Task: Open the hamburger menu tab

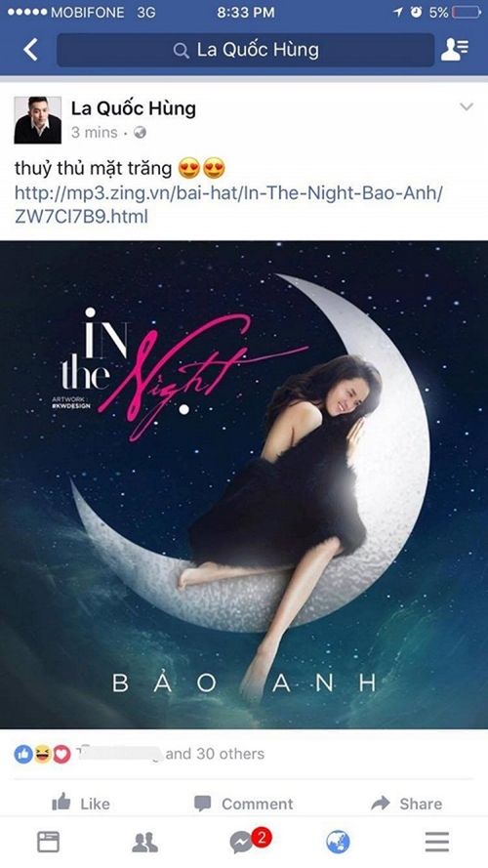Action: pyautogui.click(x=437, y=842)
